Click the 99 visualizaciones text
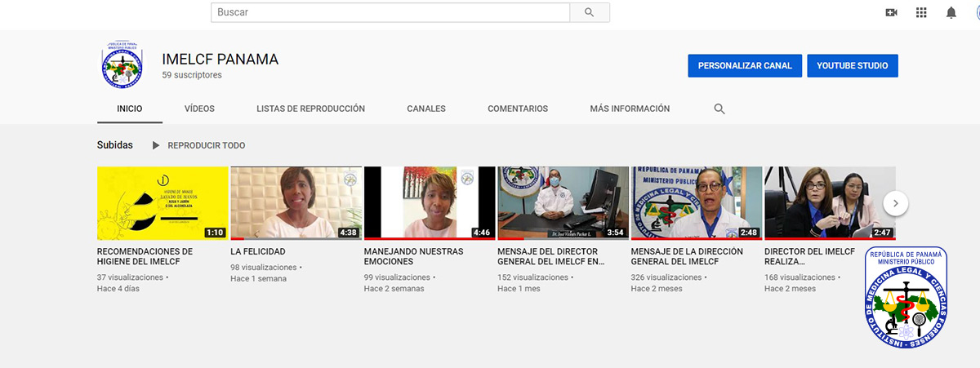This screenshot has width=980, height=368. 397,277
